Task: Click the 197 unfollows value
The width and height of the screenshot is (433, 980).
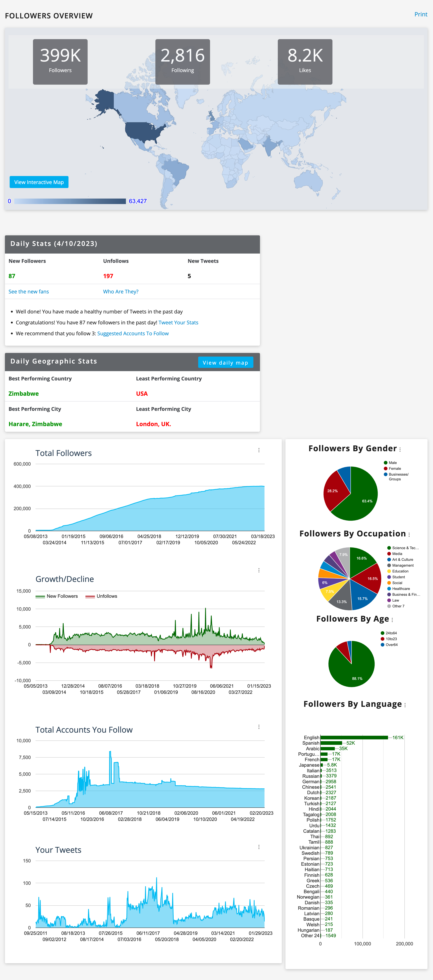Action: [x=108, y=276]
